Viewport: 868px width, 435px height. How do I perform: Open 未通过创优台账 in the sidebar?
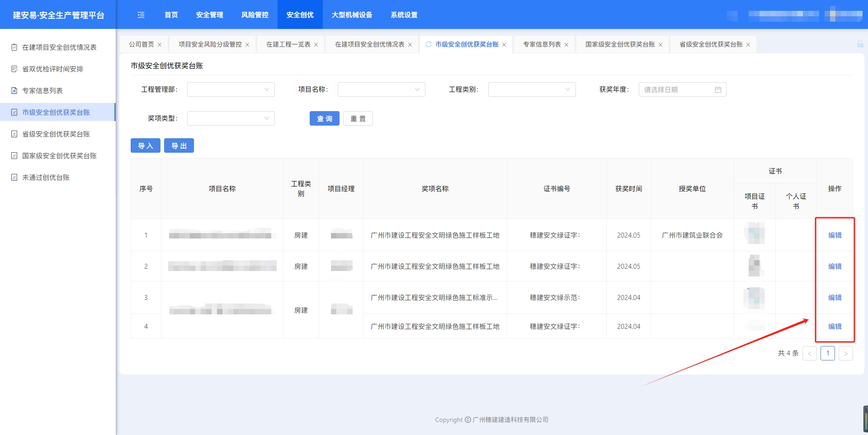[x=46, y=178]
